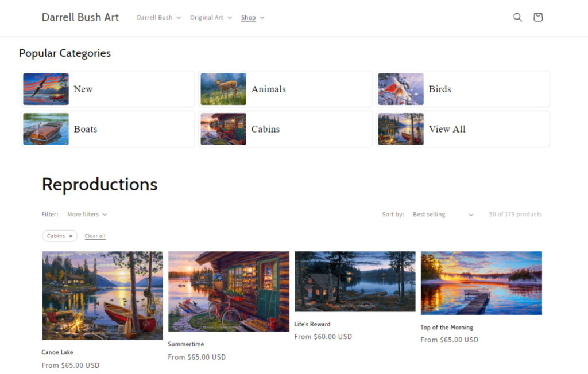Image resolution: width=588 pixels, height=374 pixels.
Task: Open the search magnifier icon
Action: (517, 17)
